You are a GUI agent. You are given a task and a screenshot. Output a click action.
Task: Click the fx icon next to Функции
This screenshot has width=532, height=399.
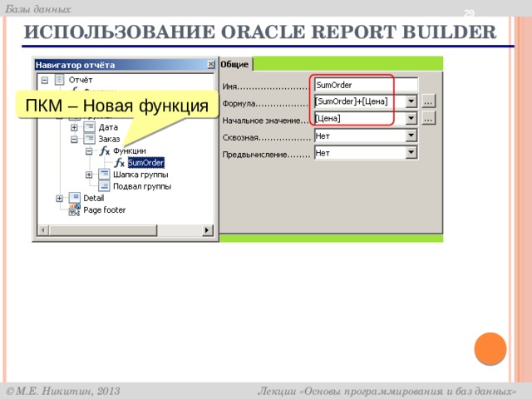coord(105,150)
